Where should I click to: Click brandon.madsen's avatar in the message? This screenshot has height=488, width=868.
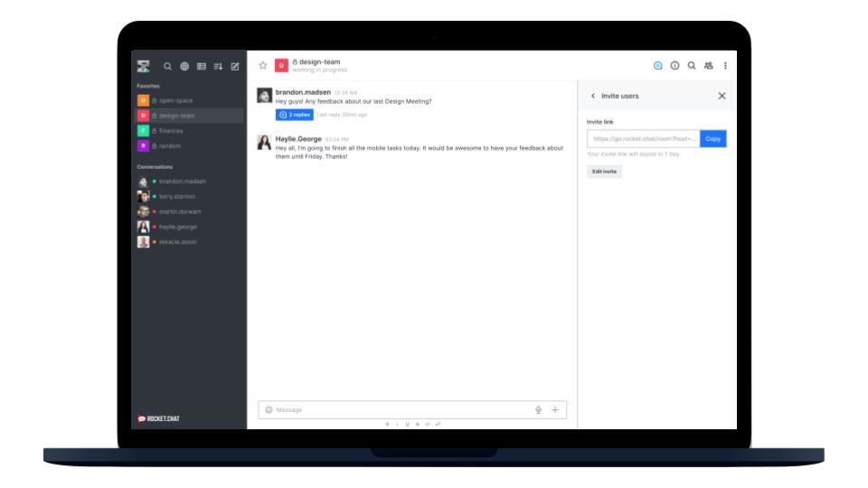click(x=264, y=95)
